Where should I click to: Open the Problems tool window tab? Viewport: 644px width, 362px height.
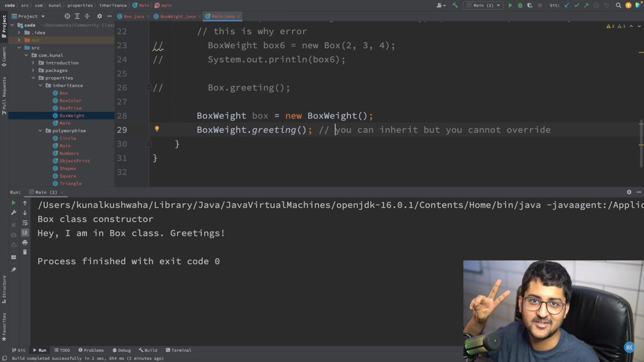click(90, 350)
